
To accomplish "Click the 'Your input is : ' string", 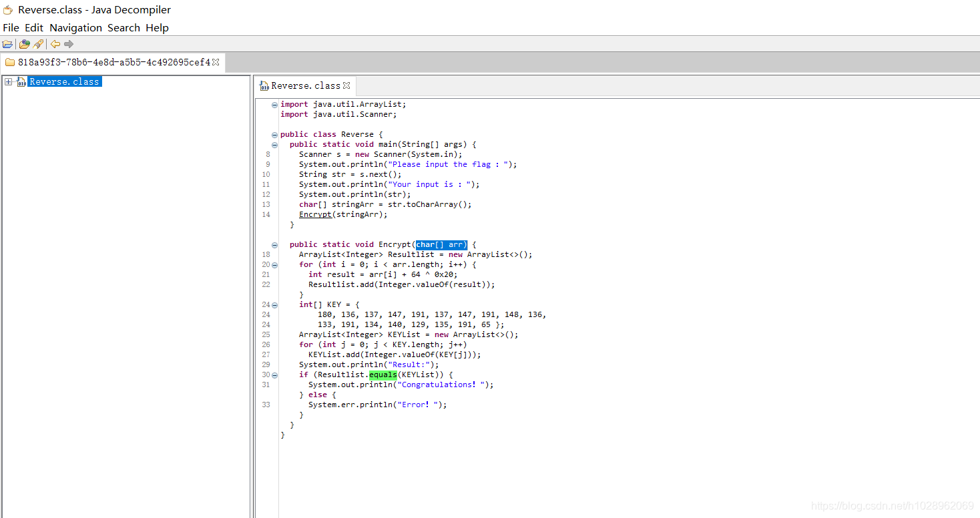I will (430, 184).
